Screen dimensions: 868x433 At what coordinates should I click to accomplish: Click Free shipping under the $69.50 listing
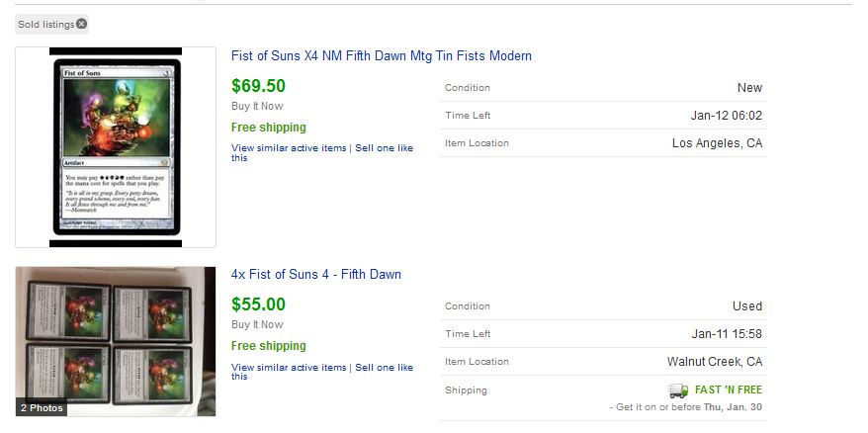tap(268, 128)
